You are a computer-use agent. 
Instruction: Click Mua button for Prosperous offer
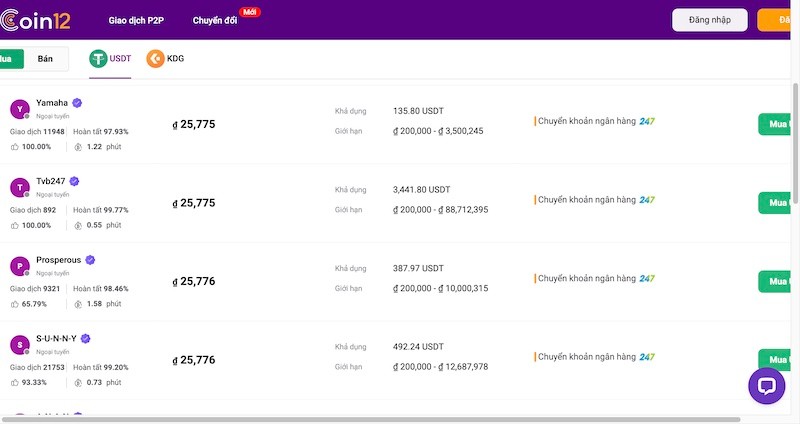pyautogui.click(x=774, y=281)
